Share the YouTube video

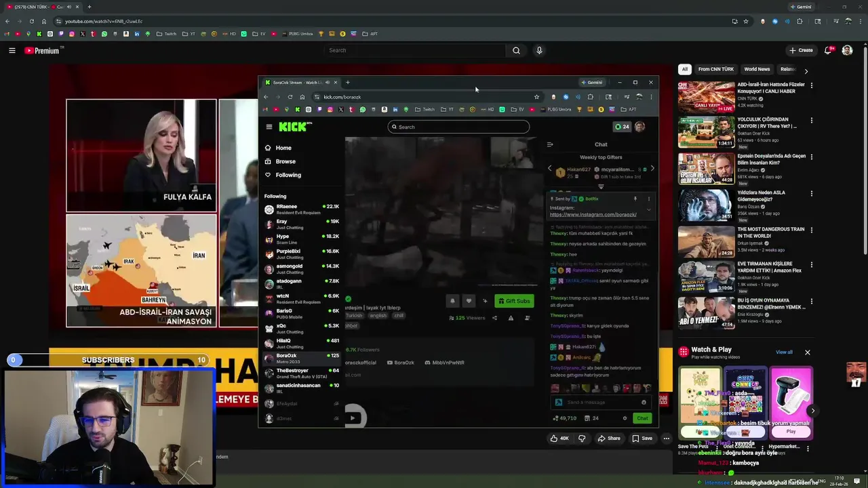point(609,439)
